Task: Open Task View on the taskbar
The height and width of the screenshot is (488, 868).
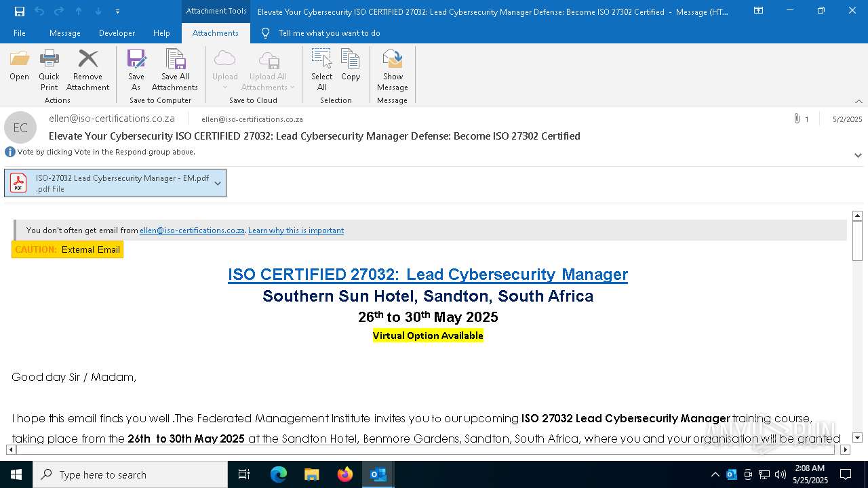Action: coord(244,474)
